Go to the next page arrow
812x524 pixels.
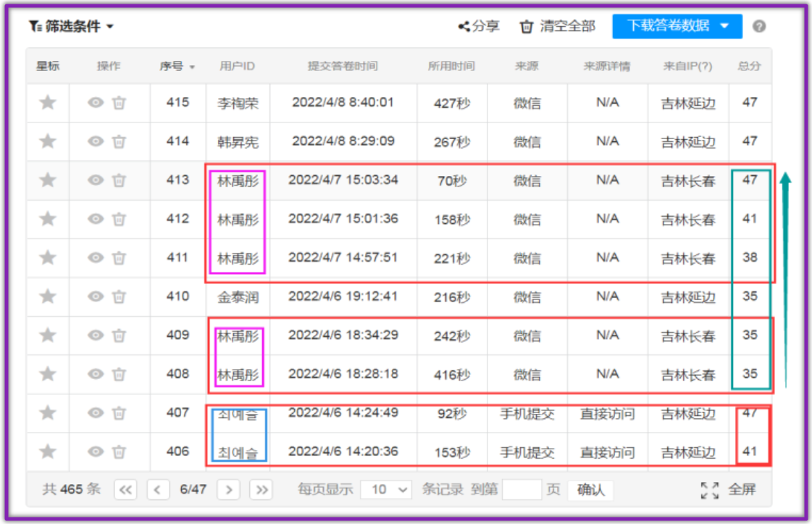pos(228,490)
